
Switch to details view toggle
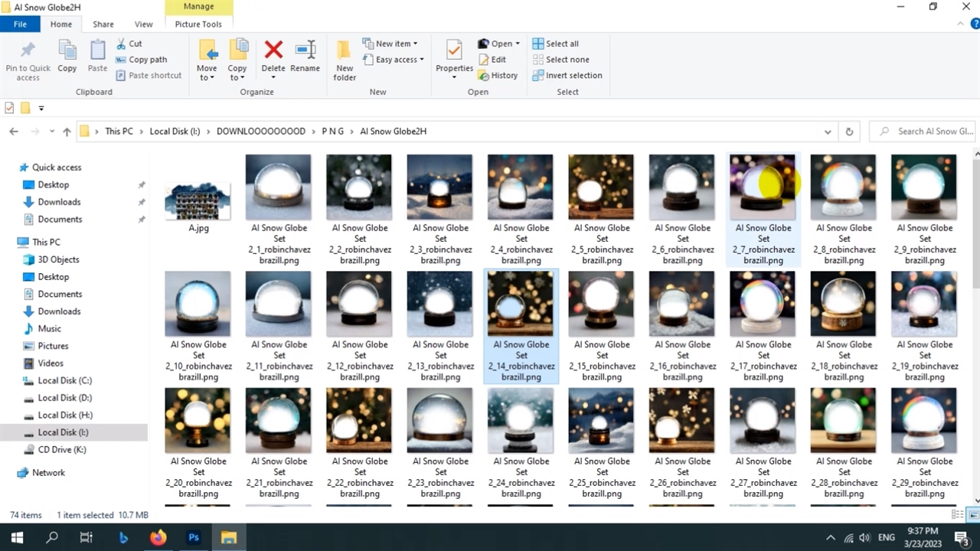956,515
